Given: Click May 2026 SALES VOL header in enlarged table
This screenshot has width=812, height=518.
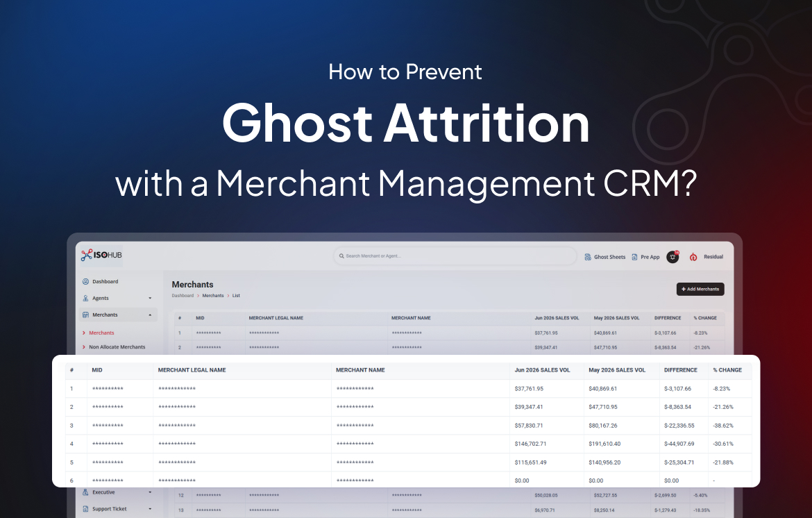Looking at the screenshot, I should pos(617,370).
